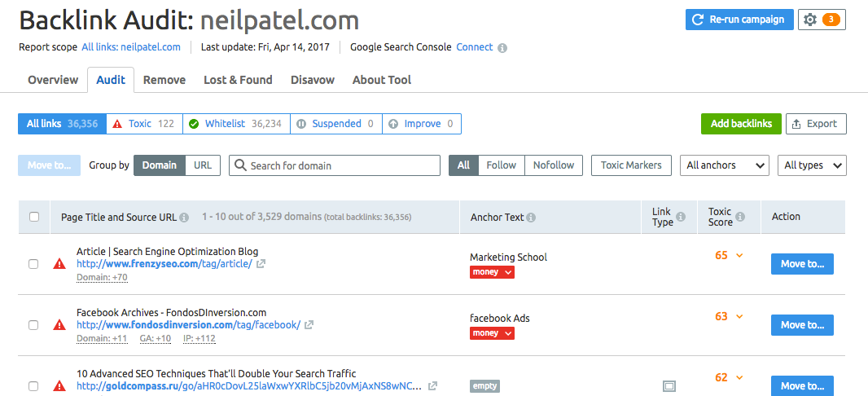Viewport: 868px width, 396px height.
Task: Click toxic warning triangle for frenzyseo row
Action: (59, 264)
